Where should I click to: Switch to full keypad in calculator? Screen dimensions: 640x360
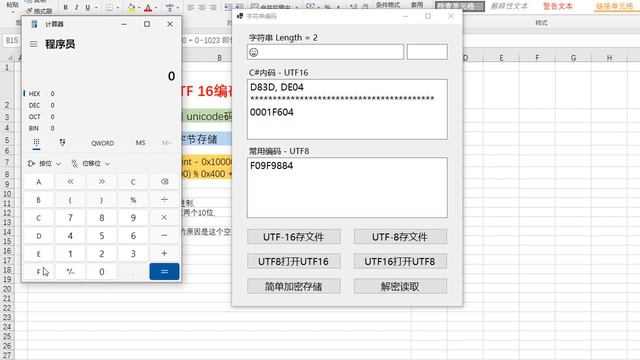pyautogui.click(x=36, y=142)
